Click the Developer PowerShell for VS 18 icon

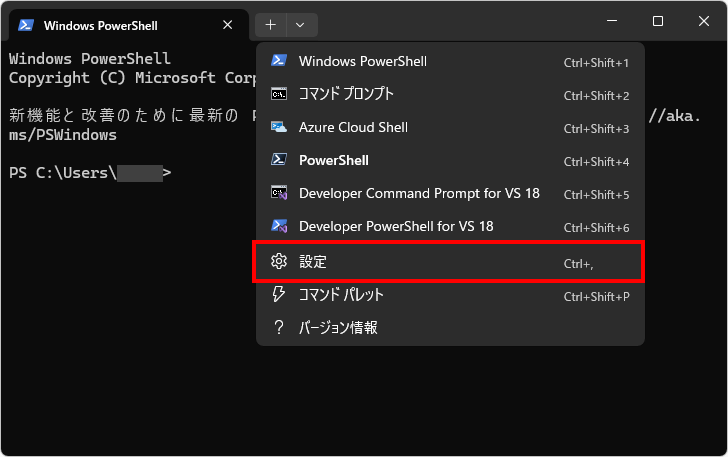click(279, 226)
